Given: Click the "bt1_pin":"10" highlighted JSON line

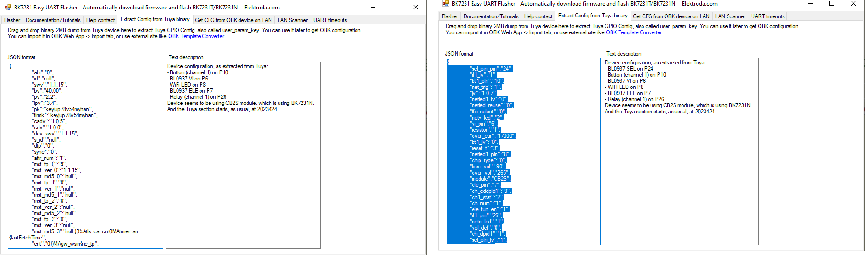Looking at the screenshot, I should (488, 81).
